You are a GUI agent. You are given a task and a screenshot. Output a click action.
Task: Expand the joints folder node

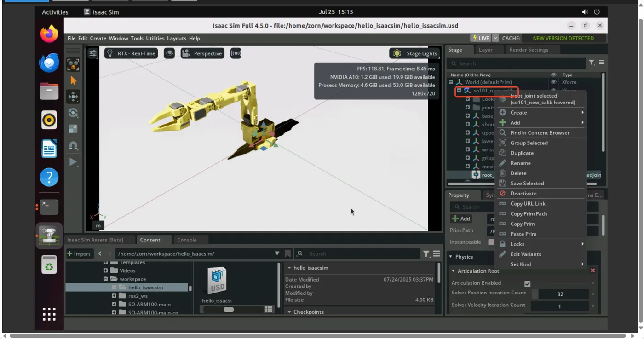467,108
